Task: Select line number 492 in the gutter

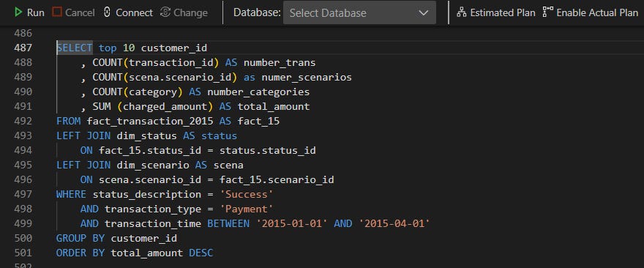Action: click(23, 122)
